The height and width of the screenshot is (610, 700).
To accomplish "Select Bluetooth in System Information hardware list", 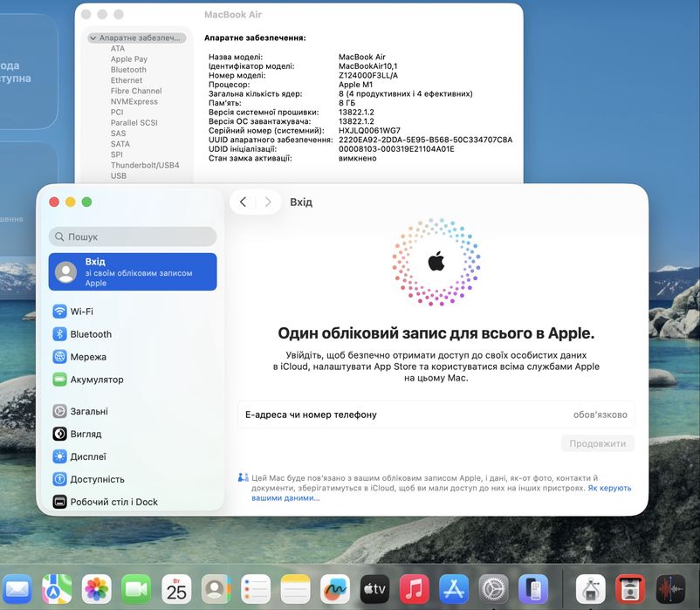I will pyautogui.click(x=128, y=70).
